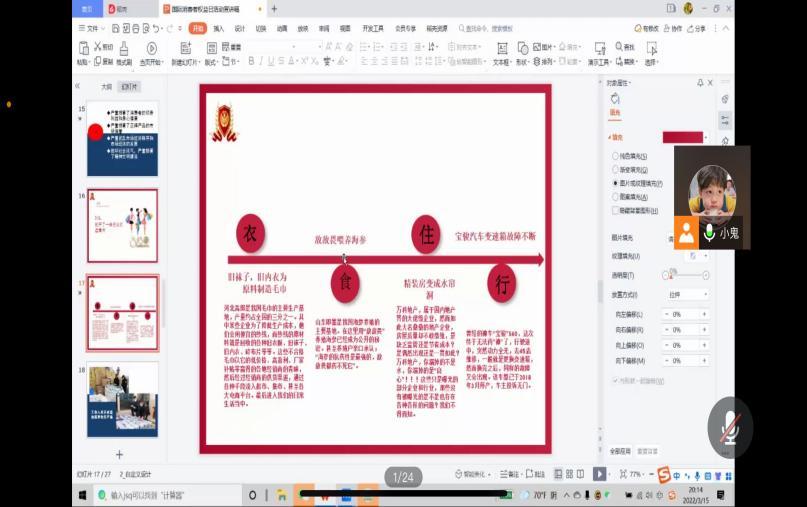The height and width of the screenshot is (507, 807).
Task: Select Gradient fill (渐变填充) radio option
Action: point(615,169)
